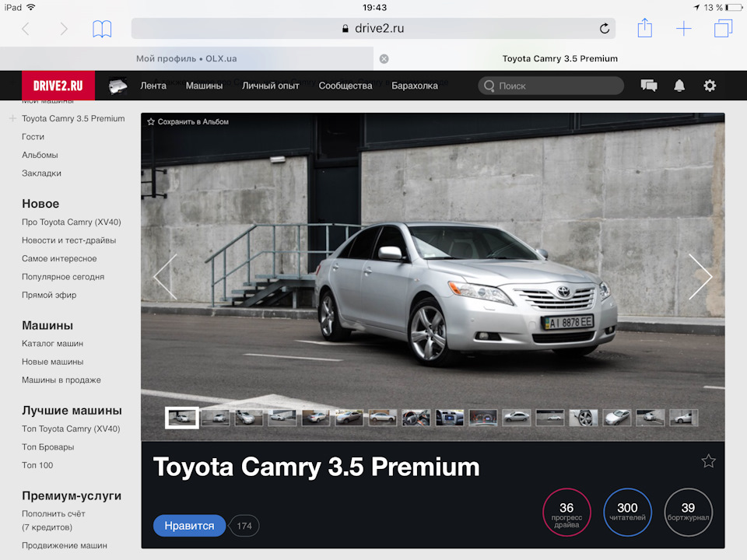The height and width of the screenshot is (560, 747).
Task: Open Пополнить счёт link
Action: (x=54, y=514)
